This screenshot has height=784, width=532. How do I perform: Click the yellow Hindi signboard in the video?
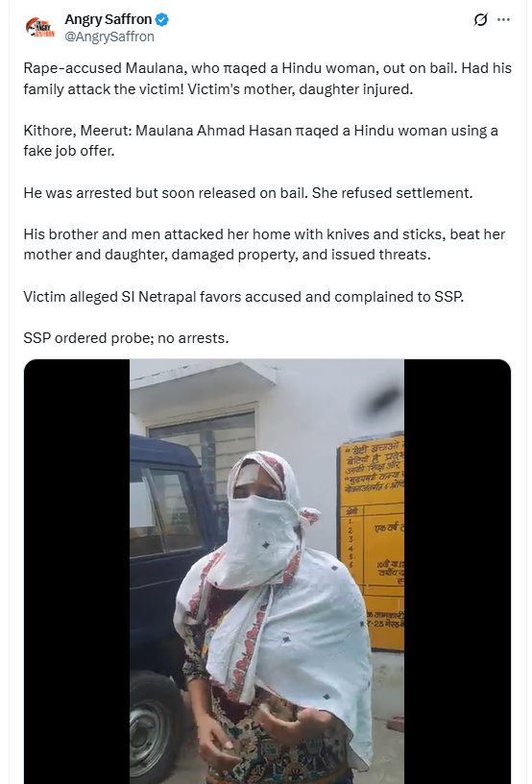(x=373, y=543)
